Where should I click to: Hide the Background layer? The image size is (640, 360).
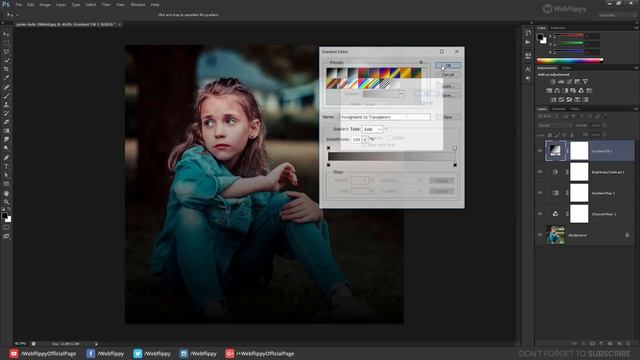(540, 235)
